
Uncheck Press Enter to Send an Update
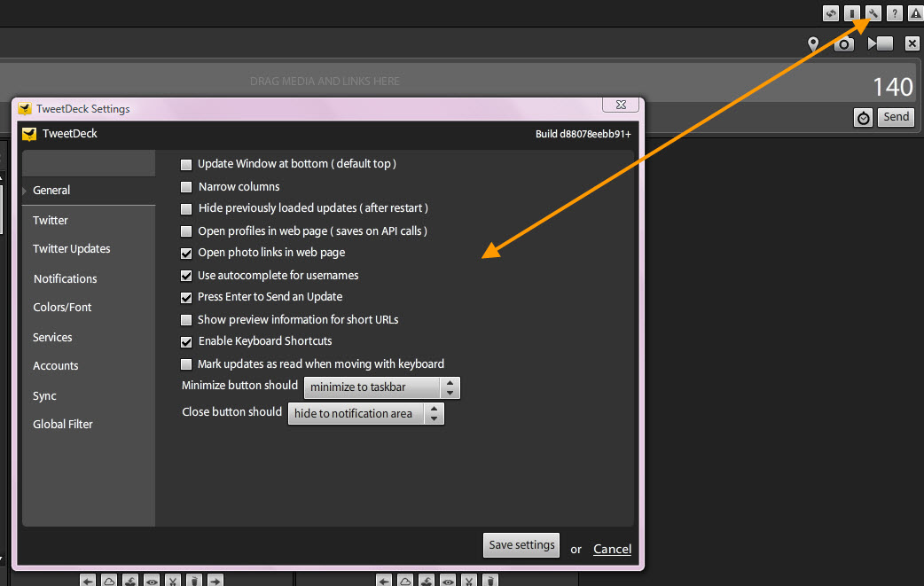click(186, 298)
